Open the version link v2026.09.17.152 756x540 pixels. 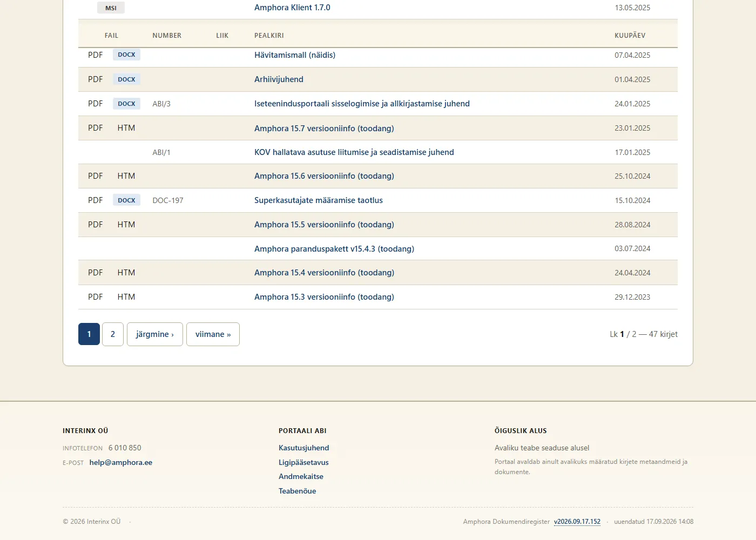(577, 522)
